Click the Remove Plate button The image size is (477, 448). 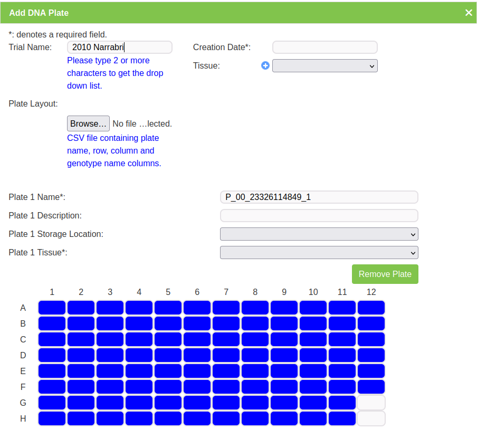click(x=385, y=274)
